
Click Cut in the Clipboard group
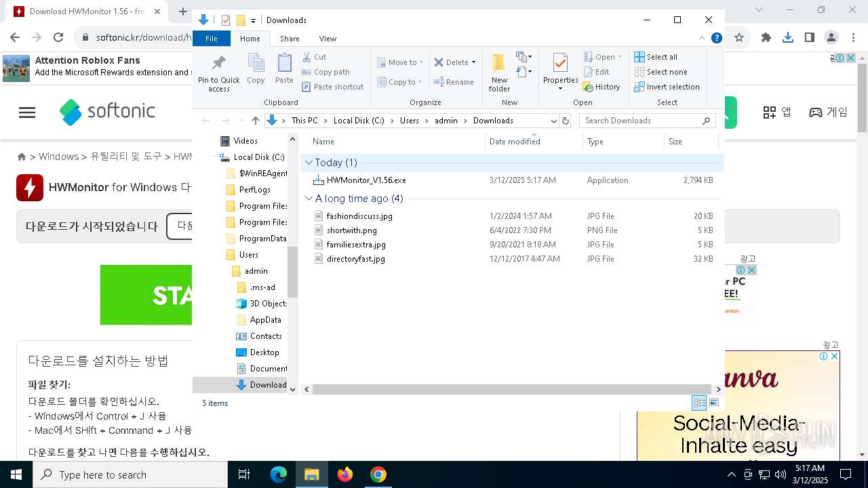coord(314,57)
